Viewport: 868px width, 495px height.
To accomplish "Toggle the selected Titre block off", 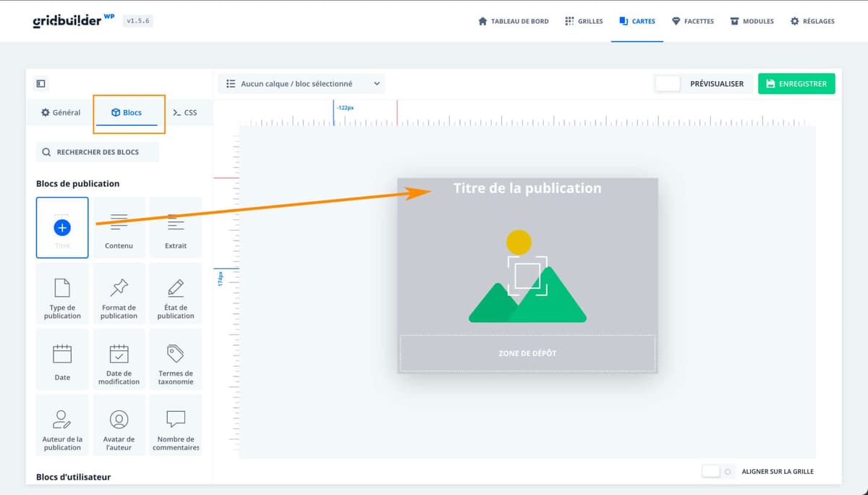I will [x=62, y=227].
